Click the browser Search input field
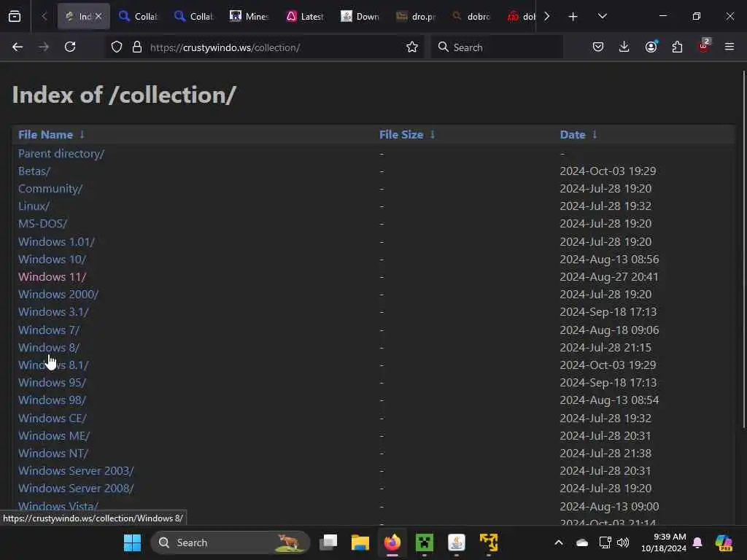This screenshot has height=560, width=747. pos(497,47)
